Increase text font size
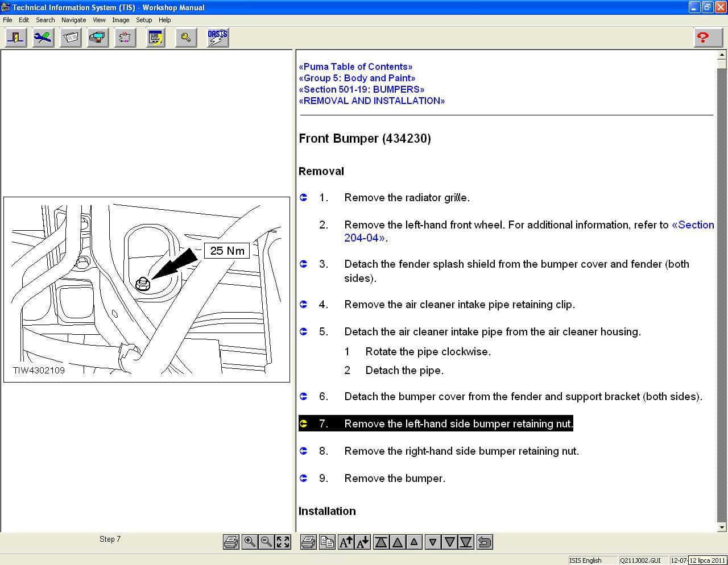The image size is (728, 565). (346, 542)
